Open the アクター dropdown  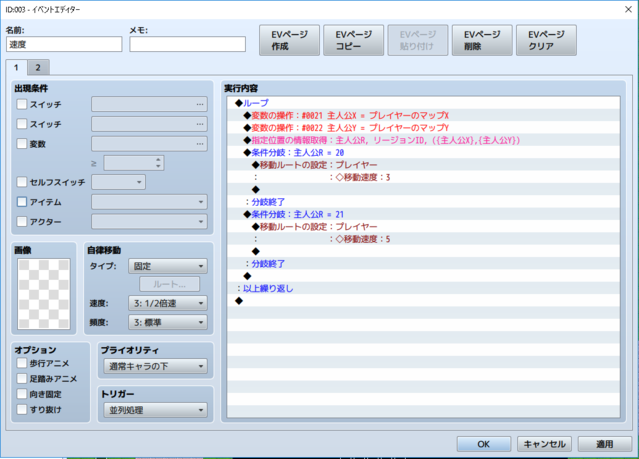point(149,221)
